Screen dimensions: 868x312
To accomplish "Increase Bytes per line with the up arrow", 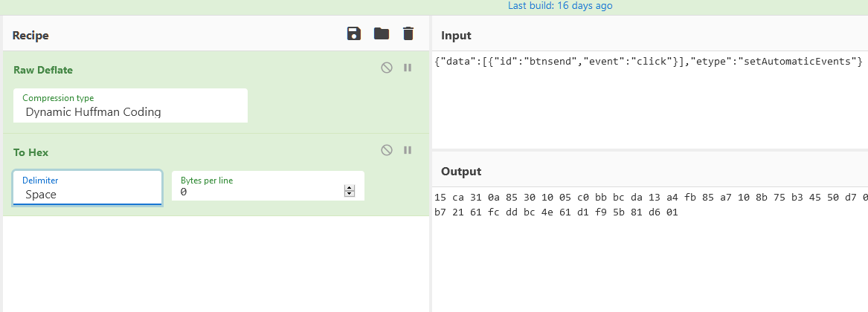I will point(350,188).
